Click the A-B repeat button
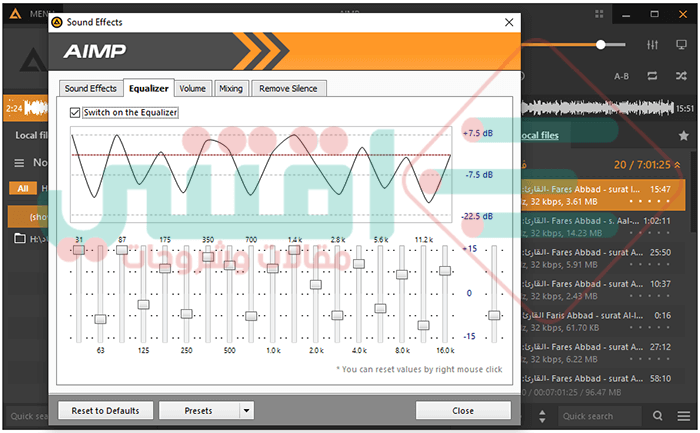Viewport: 700px width, 433px height. point(621,76)
